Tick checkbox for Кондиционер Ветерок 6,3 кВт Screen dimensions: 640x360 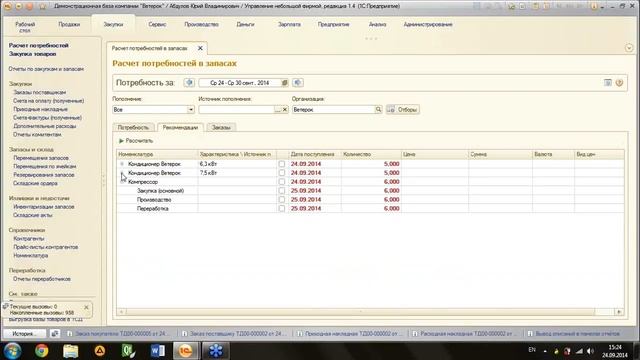click(x=282, y=164)
